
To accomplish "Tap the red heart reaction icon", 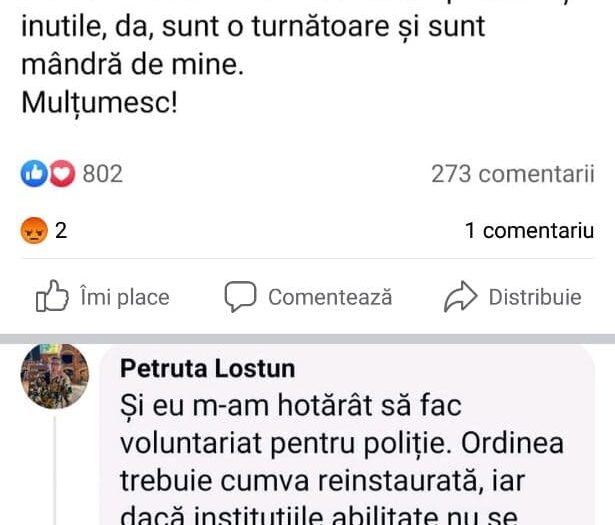I will [62, 174].
